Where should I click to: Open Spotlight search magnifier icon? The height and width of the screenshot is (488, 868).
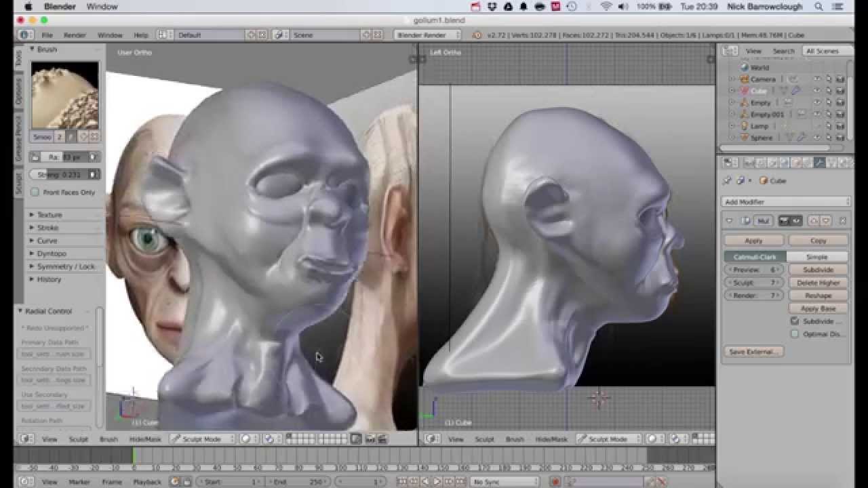click(x=819, y=7)
